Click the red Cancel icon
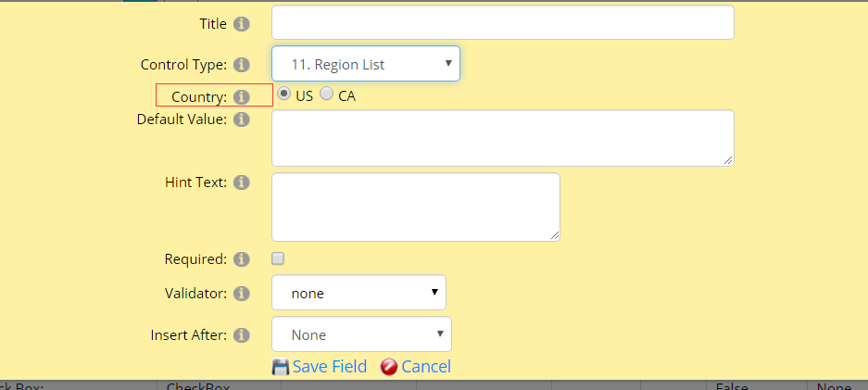The height and width of the screenshot is (390, 868). [x=389, y=368]
